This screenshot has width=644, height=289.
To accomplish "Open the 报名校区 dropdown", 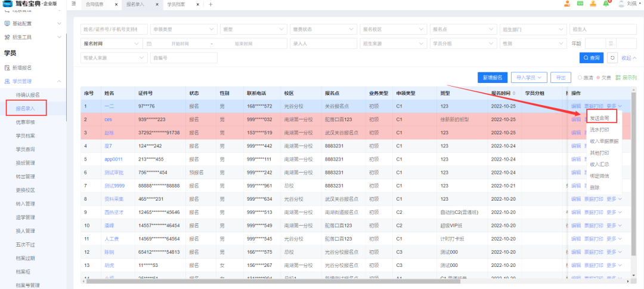I will point(393,30).
